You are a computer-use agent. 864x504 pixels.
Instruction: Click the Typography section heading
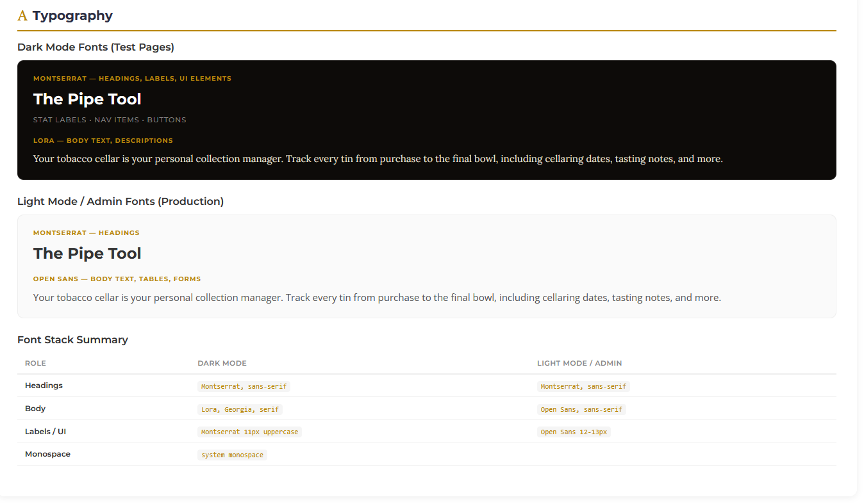pos(72,16)
